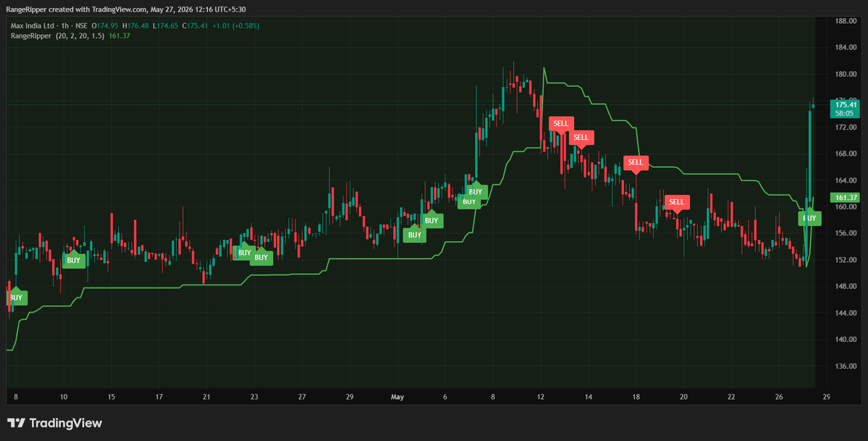Viewport: 868px width, 441px height.
Task: Click the highest SELL signal label
Action: 561,124
